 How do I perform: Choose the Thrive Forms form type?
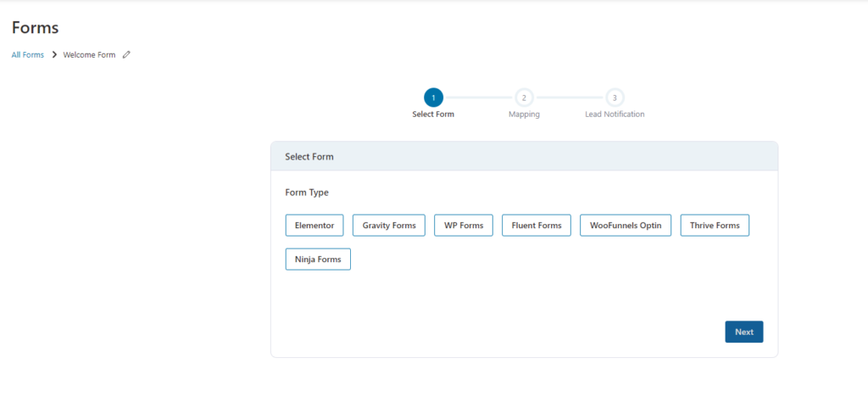(715, 226)
